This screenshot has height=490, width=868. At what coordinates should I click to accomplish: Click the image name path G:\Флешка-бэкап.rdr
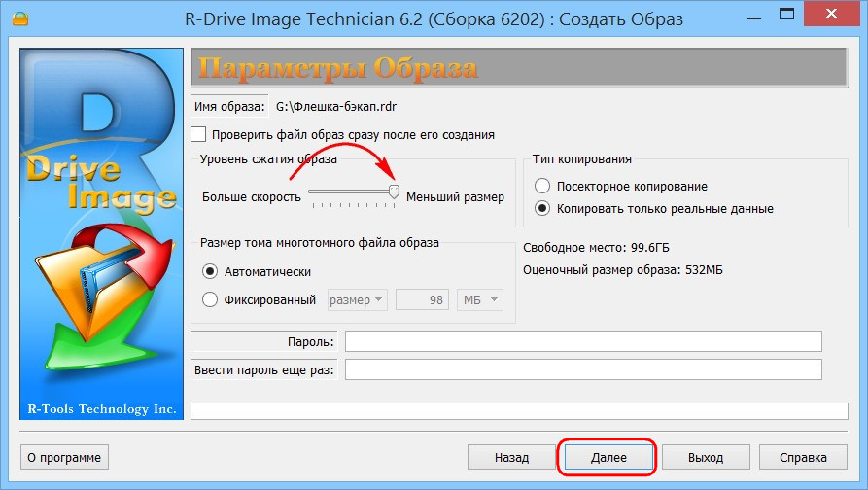[336, 106]
